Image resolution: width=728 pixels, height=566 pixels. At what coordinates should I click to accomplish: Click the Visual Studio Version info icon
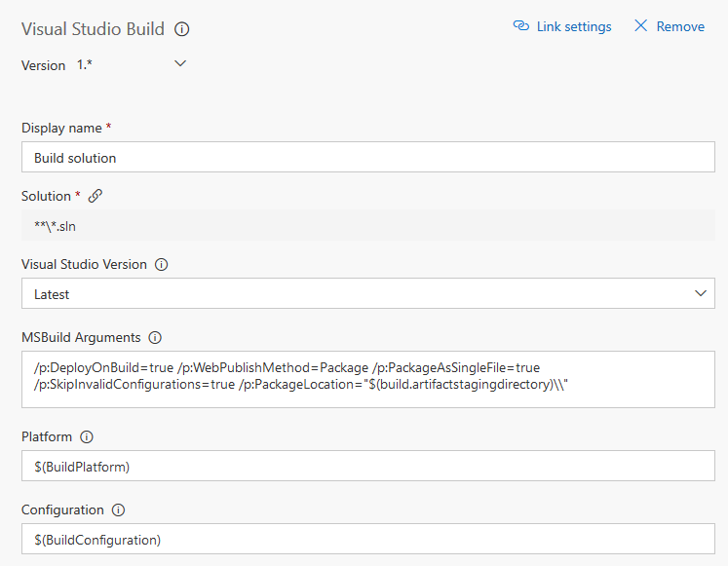click(x=162, y=264)
